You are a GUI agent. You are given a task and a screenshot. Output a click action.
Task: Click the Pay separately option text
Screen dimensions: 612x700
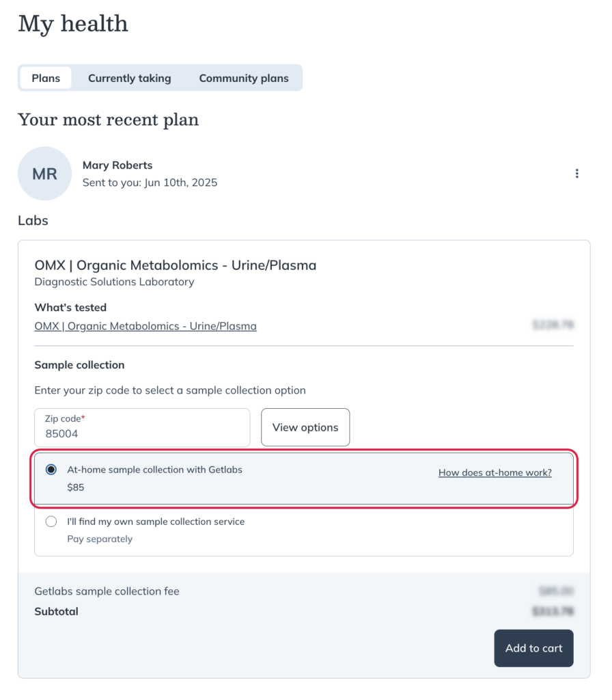(x=100, y=539)
